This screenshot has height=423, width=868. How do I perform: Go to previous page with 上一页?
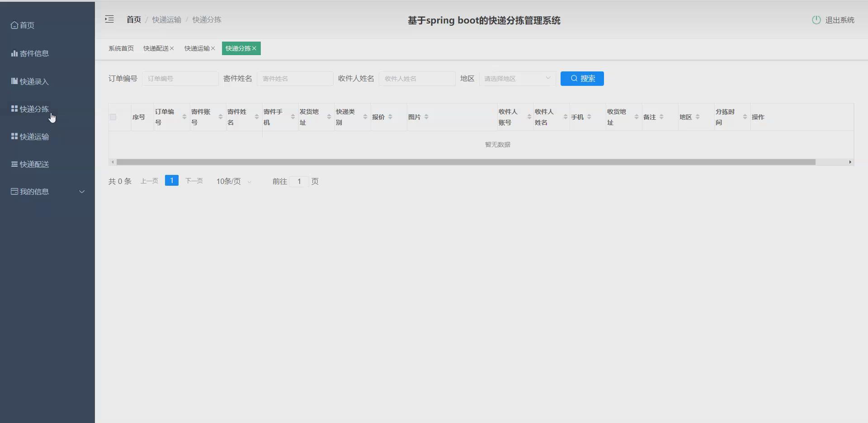pos(149,181)
